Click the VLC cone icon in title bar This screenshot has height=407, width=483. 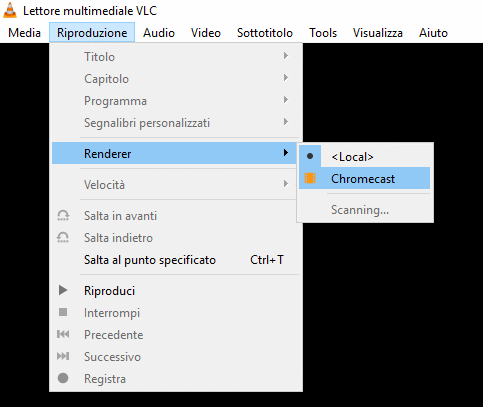pos(10,10)
